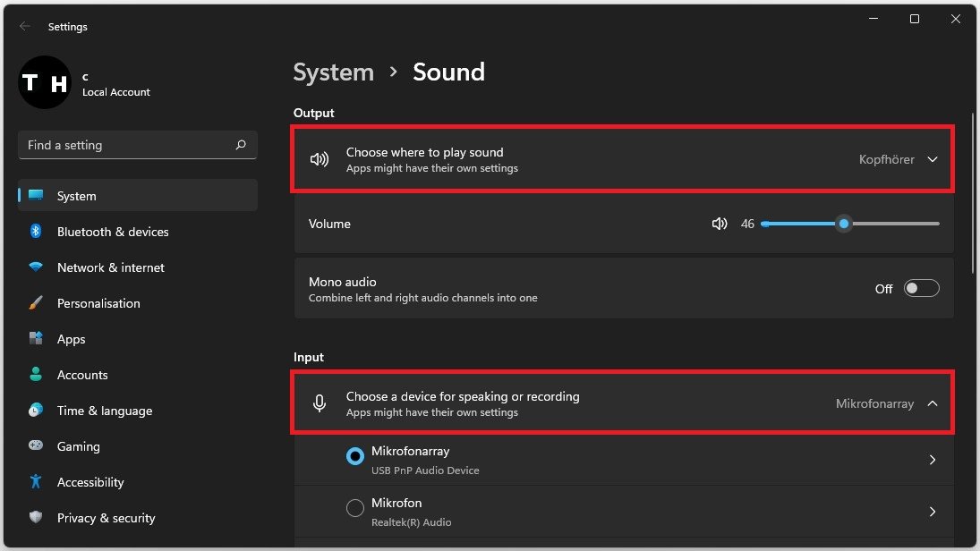Mute output using the volume speaker icon
Viewport: 980px width, 551px height.
click(x=720, y=224)
